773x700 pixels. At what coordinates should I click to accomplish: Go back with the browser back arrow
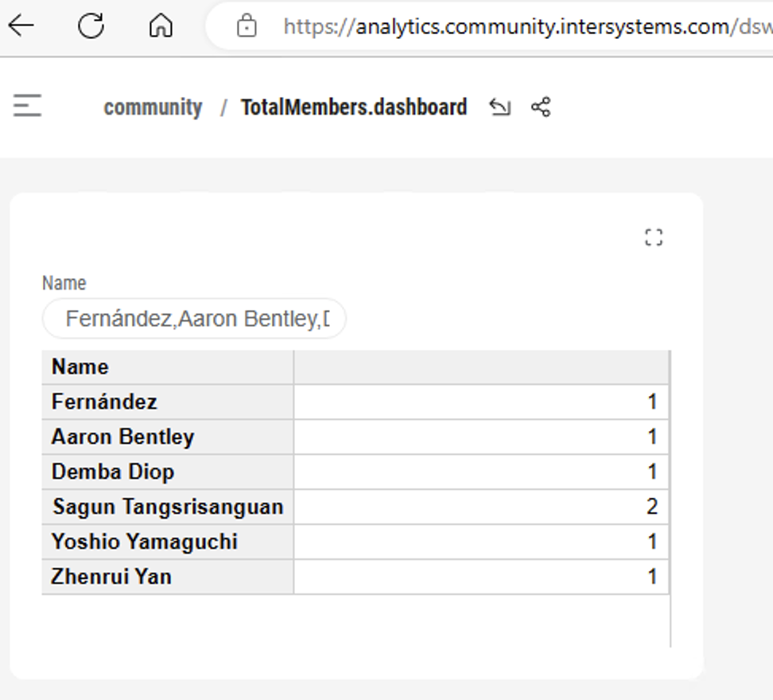point(21,25)
